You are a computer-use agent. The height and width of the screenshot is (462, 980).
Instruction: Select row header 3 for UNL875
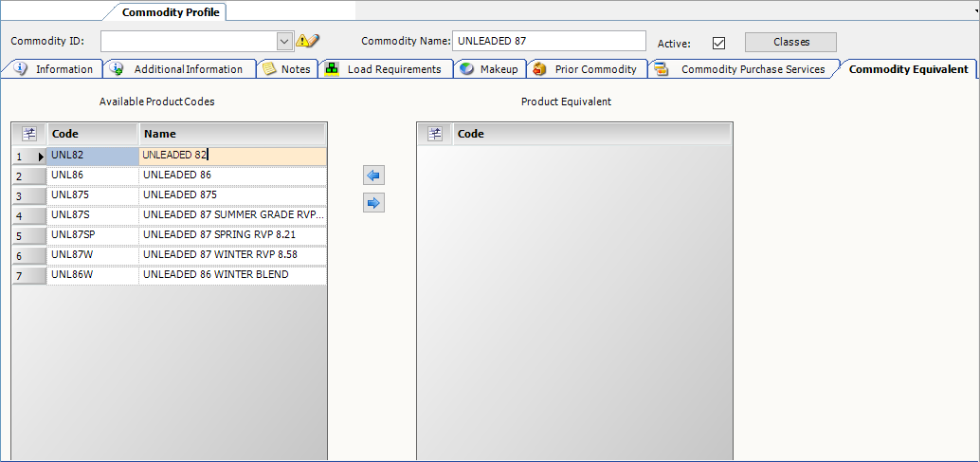point(28,196)
